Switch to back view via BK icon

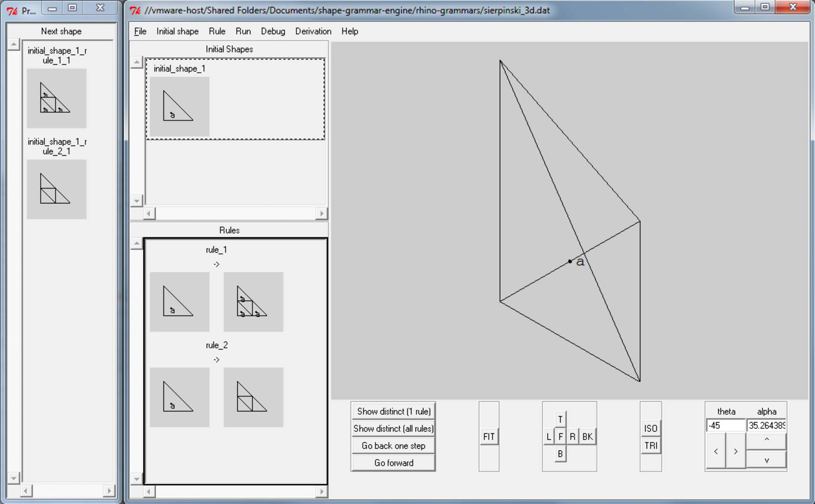pyautogui.click(x=587, y=436)
